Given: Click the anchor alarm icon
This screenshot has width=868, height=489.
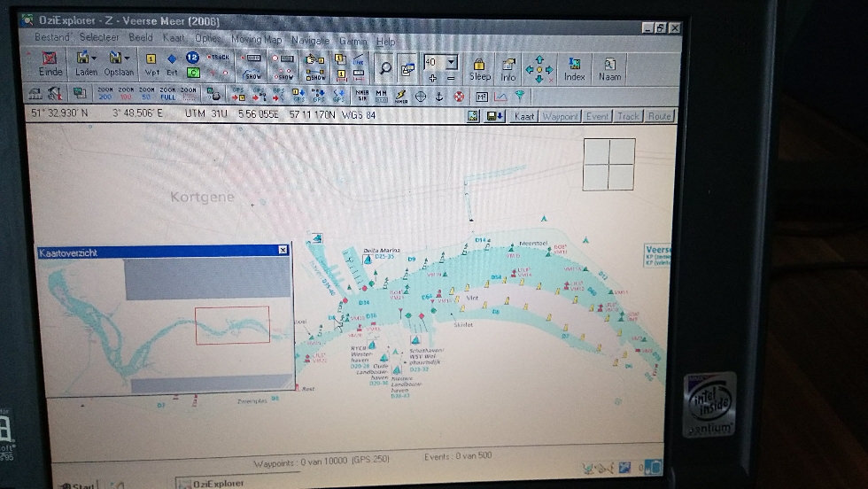Looking at the screenshot, I should click(439, 97).
